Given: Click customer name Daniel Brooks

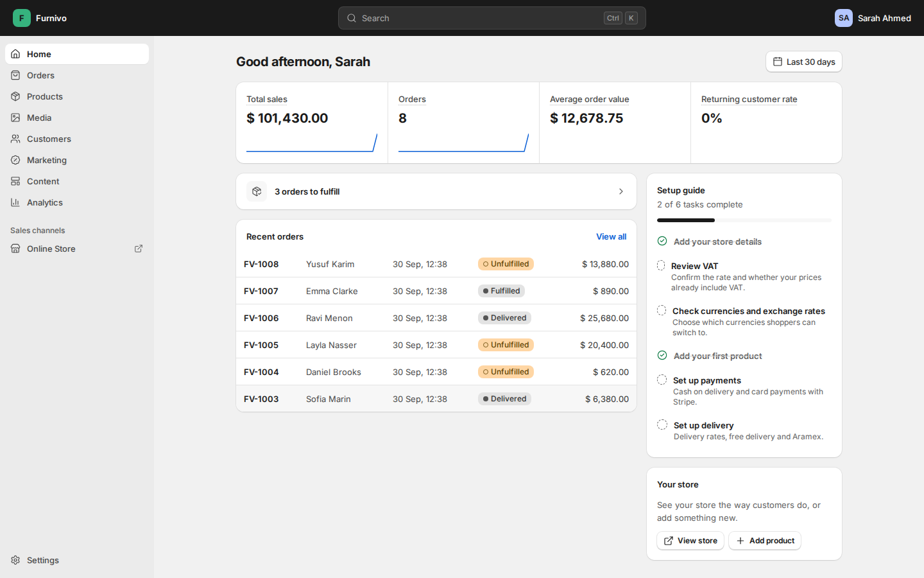Looking at the screenshot, I should 334,372.
